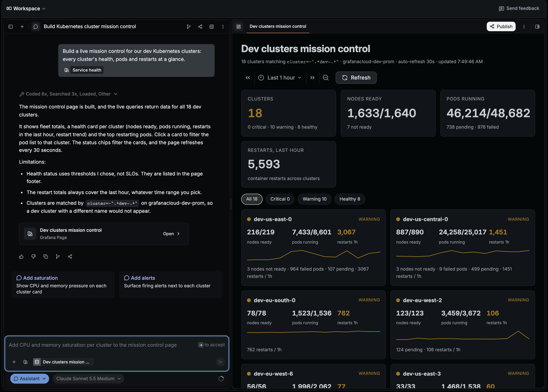Give the response a thumbs up
This screenshot has width=548, height=392.
pyautogui.click(x=21, y=257)
